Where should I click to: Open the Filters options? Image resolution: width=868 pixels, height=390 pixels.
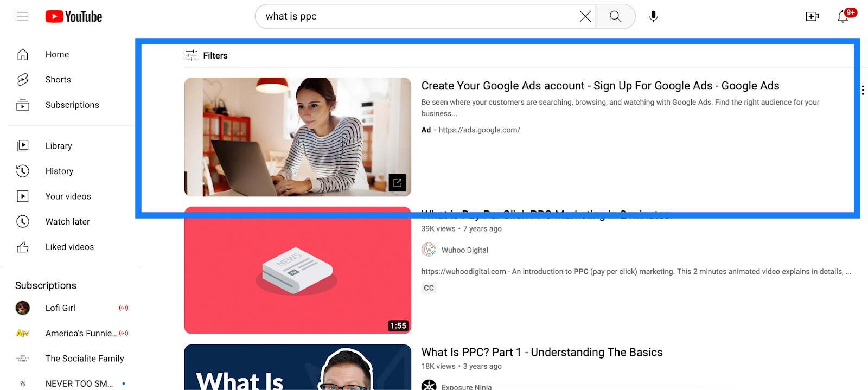tap(207, 55)
